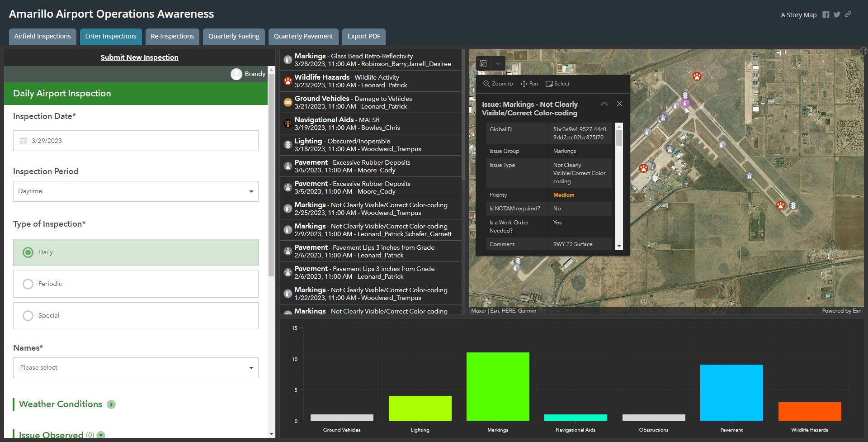Close the Markings issue popup
The width and height of the screenshot is (868, 442).
[619, 104]
